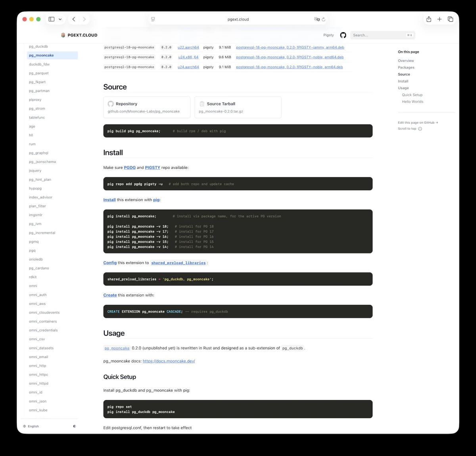Image resolution: width=476 pixels, height=456 pixels.
Task: Expand the sidebar options dropdown chevron
Action: coord(60,19)
